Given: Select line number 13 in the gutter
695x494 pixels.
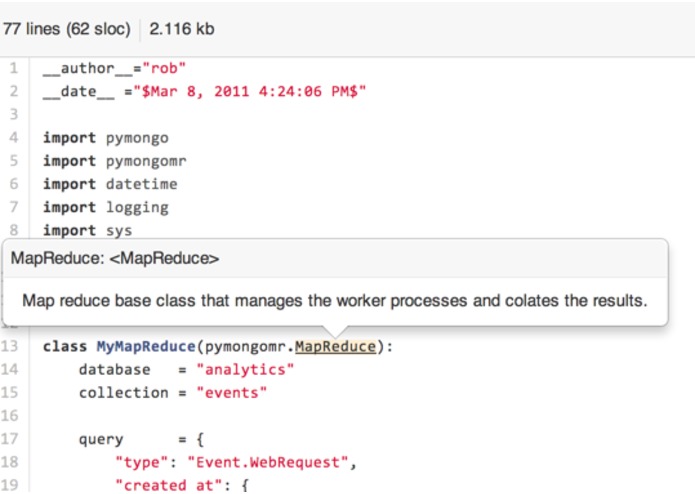Looking at the screenshot, I should pos(10,346).
